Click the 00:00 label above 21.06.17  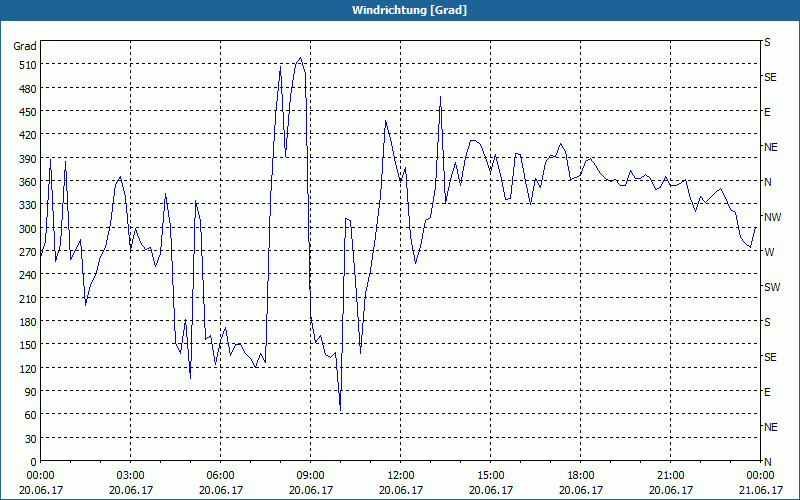pos(760,476)
